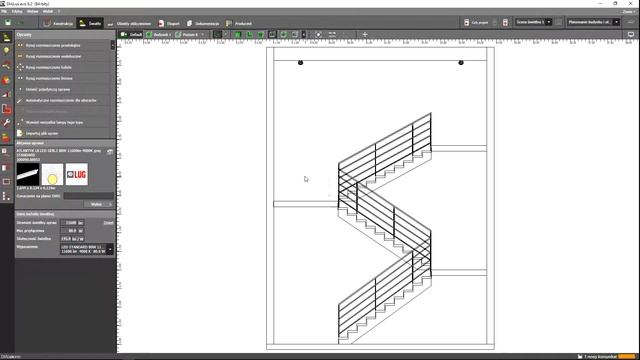Viewport: 640px width, 360px height.
Task: Click the floor plan view icon
Action: [x=249, y=35]
